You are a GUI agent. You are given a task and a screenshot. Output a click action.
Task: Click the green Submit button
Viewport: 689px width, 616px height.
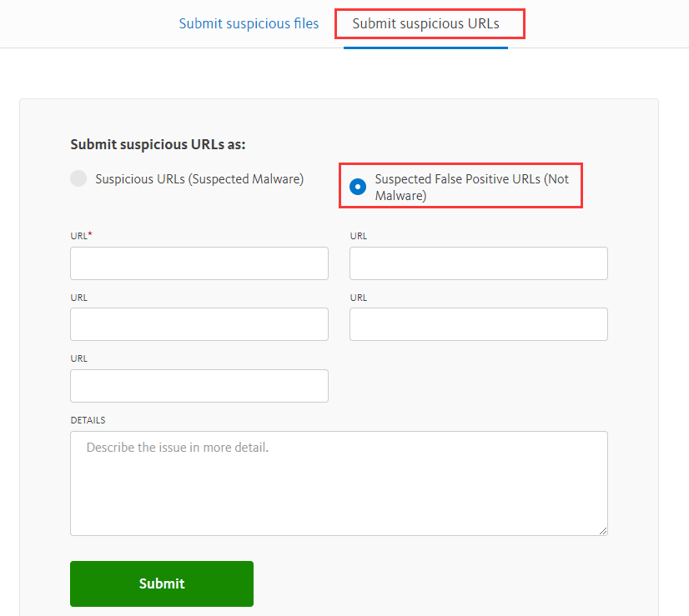click(x=162, y=583)
